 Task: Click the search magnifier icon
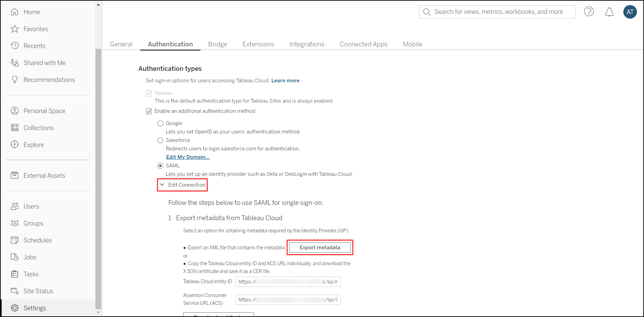[427, 12]
